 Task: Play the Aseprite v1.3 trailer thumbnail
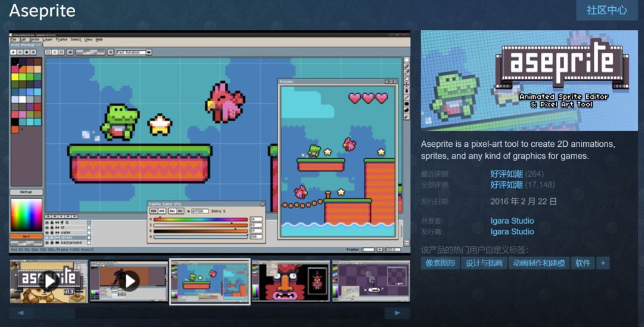click(49, 281)
